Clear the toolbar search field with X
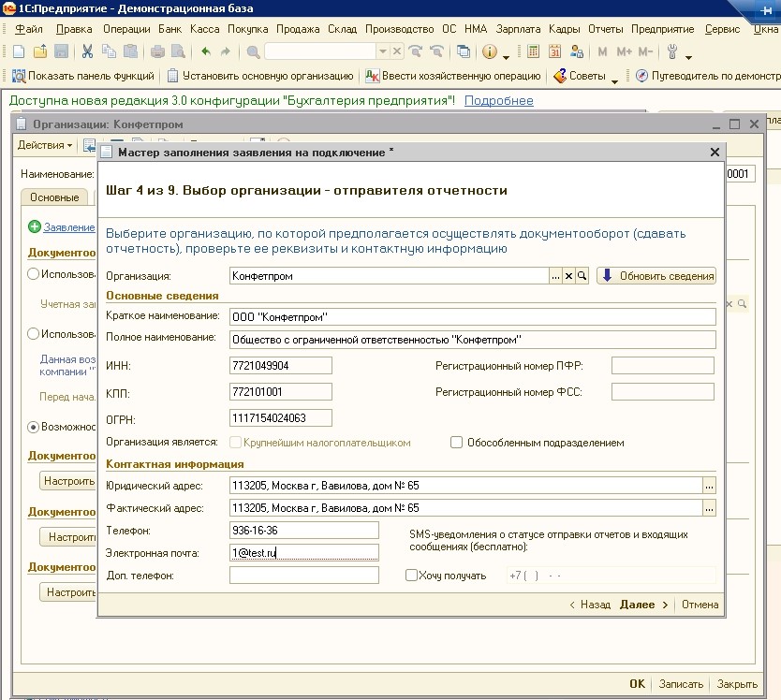This screenshot has height=700, width=781. 396,51
